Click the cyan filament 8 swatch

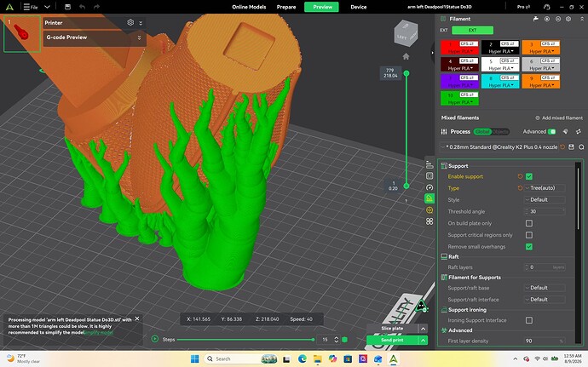(500, 82)
